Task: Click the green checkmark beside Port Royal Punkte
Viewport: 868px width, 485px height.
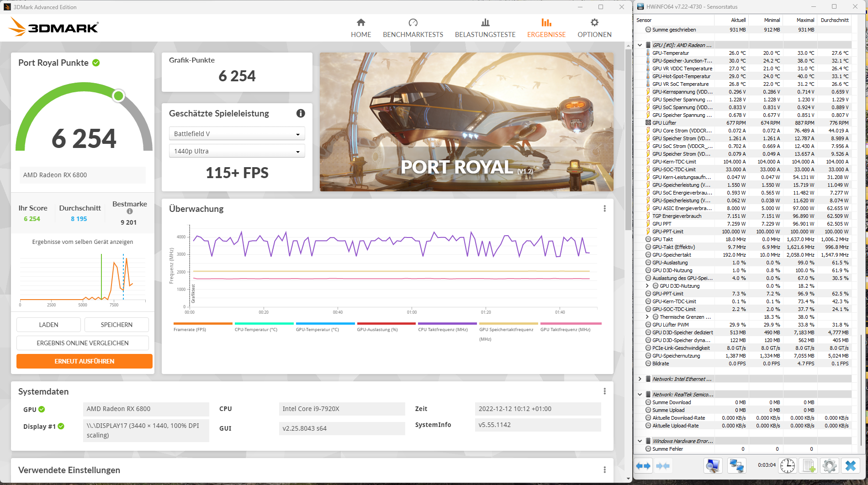Action: click(x=96, y=63)
